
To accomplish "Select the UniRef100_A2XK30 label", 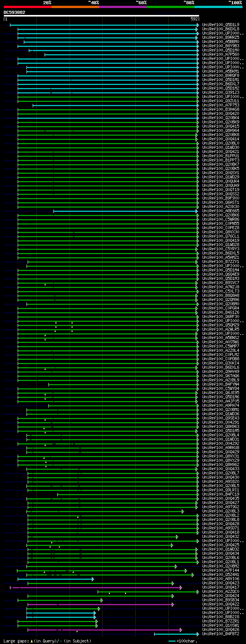I will pyautogui.click(x=221, y=206).
